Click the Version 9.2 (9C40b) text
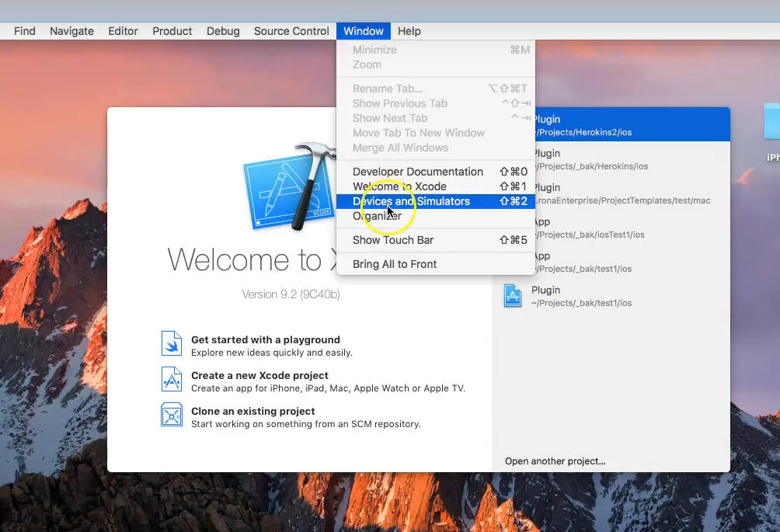The height and width of the screenshot is (532, 780). (x=291, y=294)
